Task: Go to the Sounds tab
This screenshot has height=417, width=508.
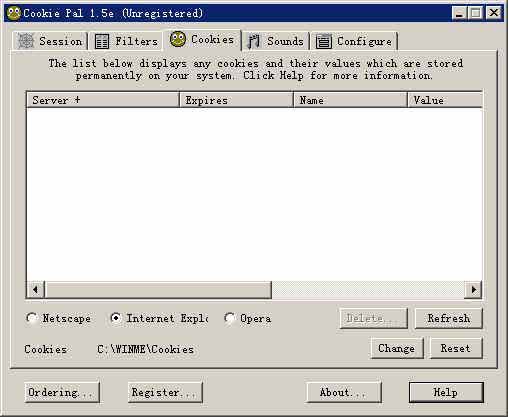Action: [x=276, y=42]
